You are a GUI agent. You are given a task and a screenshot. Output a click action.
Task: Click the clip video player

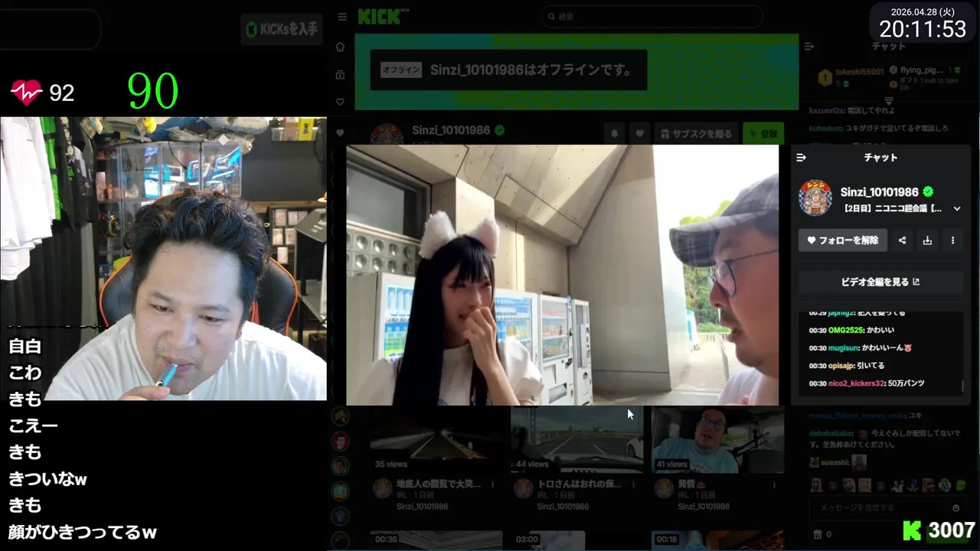coord(562,275)
